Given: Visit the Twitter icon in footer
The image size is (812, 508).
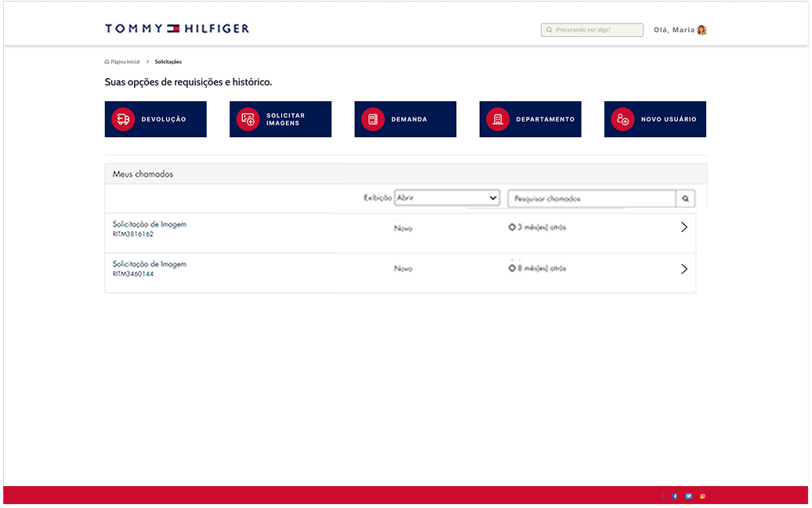Looking at the screenshot, I should (689, 496).
